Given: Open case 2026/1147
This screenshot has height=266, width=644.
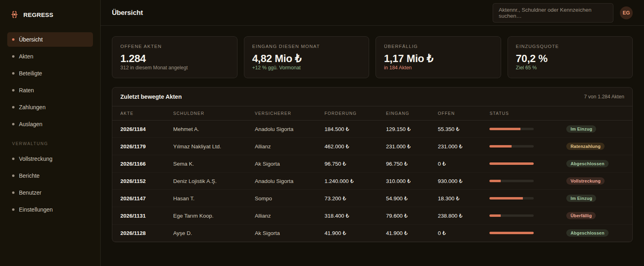Looking at the screenshot, I should 133,198.
